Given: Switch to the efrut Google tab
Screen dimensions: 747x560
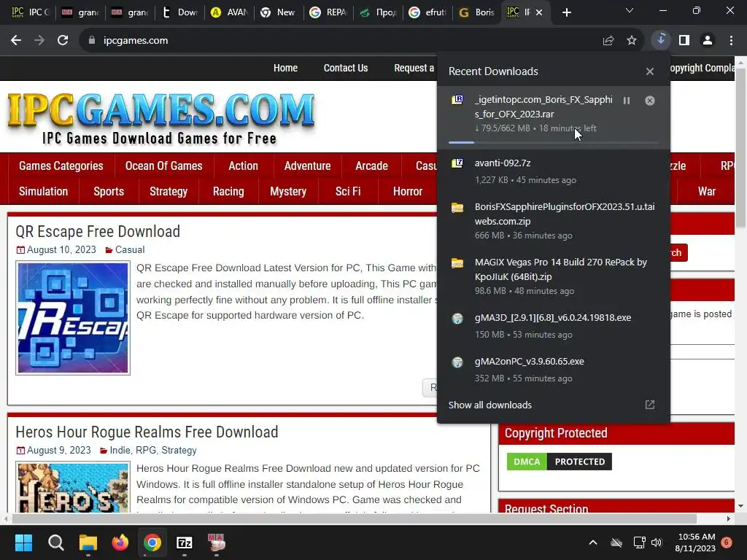Looking at the screenshot, I should [427, 12].
